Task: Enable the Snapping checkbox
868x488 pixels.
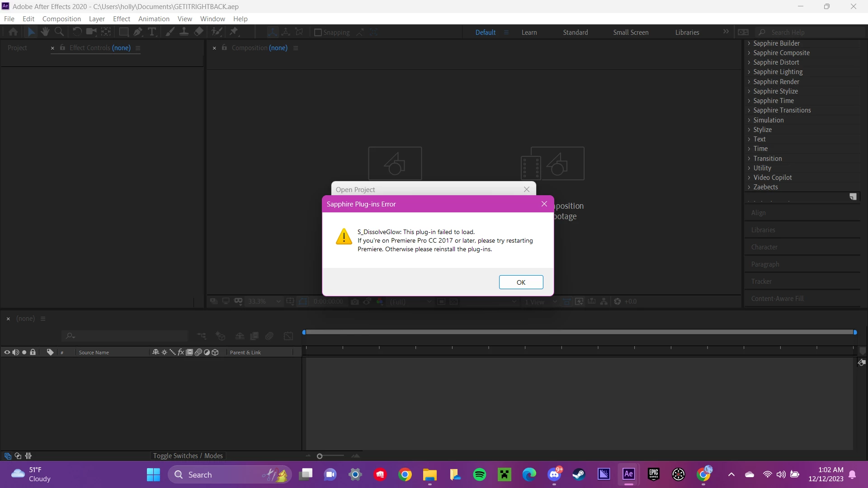Action: [x=318, y=33]
